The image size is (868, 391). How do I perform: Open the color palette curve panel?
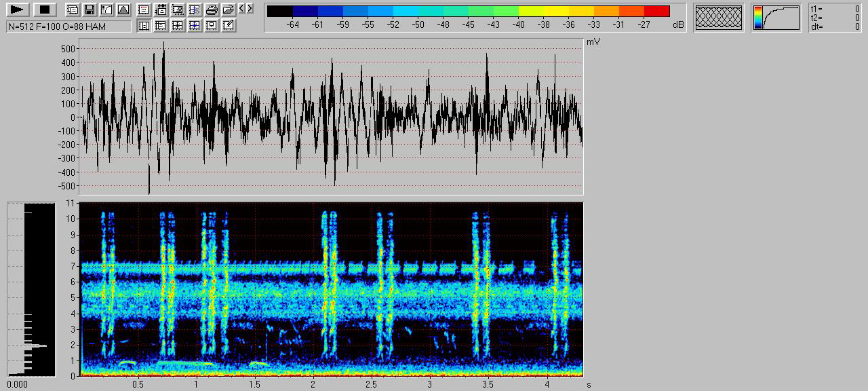(776, 18)
